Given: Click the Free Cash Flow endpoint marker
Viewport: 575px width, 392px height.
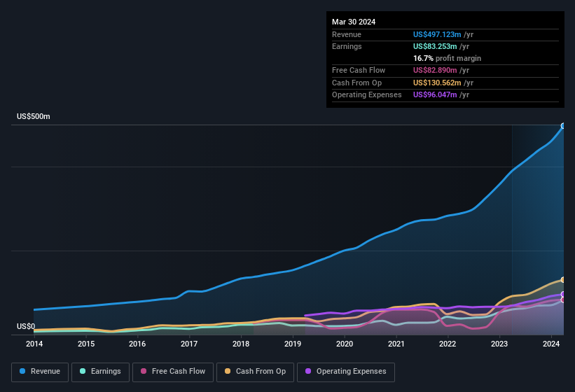Looking at the screenshot, I should [563, 300].
